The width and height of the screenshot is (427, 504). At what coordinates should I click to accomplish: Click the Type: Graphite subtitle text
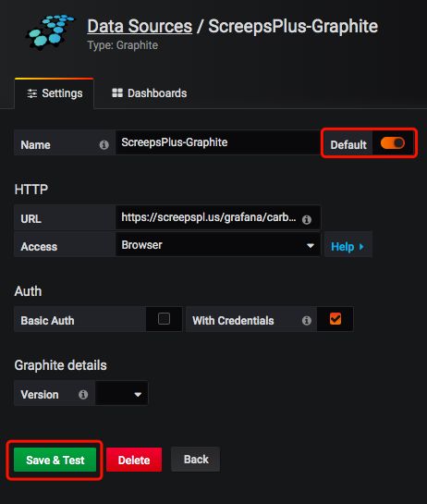pyautogui.click(x=122, y=45)
